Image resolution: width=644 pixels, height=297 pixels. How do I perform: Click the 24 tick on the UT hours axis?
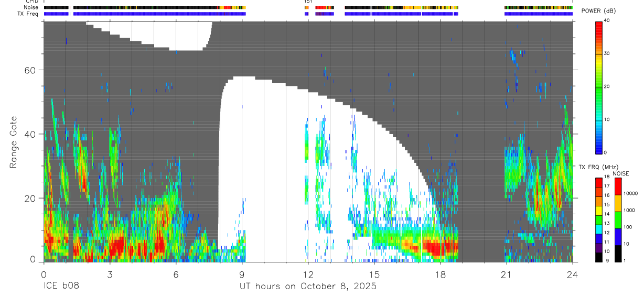[x=572, y=274]
